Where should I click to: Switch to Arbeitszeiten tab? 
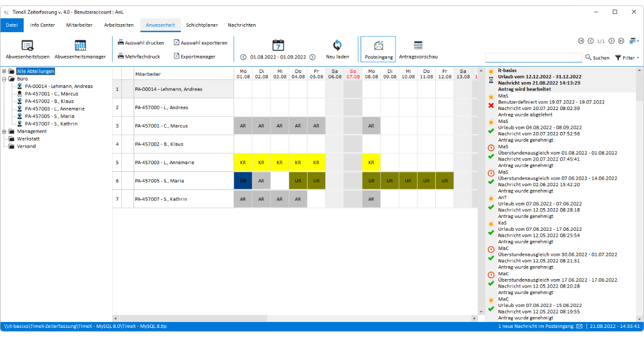(119, 25)
